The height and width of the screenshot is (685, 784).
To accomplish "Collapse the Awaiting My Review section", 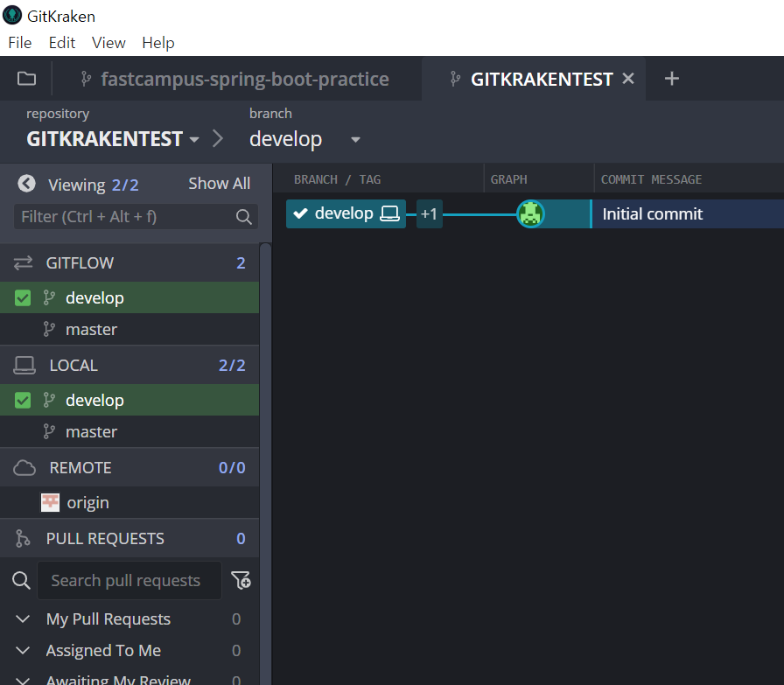I will [23, 681].
